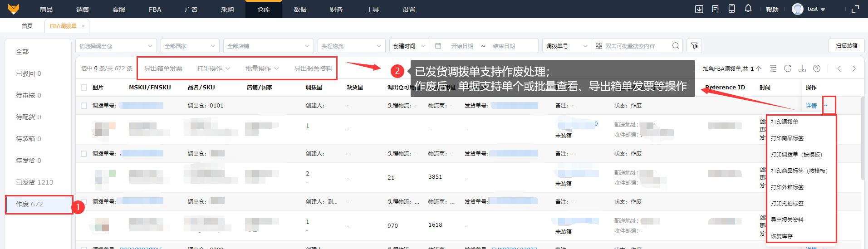Toggle the 加急FBA调拨单 checkbox
This screenshot has width=868, height=249.
click(697, 68)
